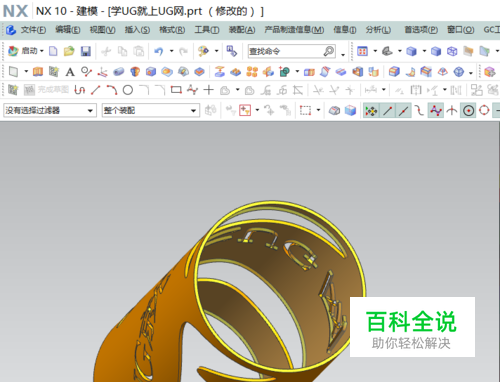Open the 编辑(E) menu
Viewport: 500px width, 382px height.
pyautogui.click(x=68, y=30)
